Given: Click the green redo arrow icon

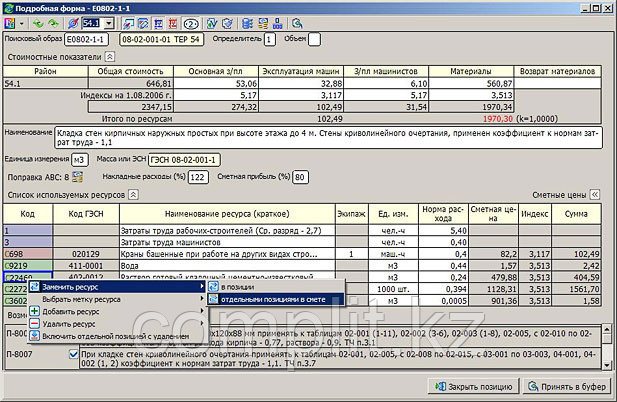Looking at the screenshot, I should [54, 24].
